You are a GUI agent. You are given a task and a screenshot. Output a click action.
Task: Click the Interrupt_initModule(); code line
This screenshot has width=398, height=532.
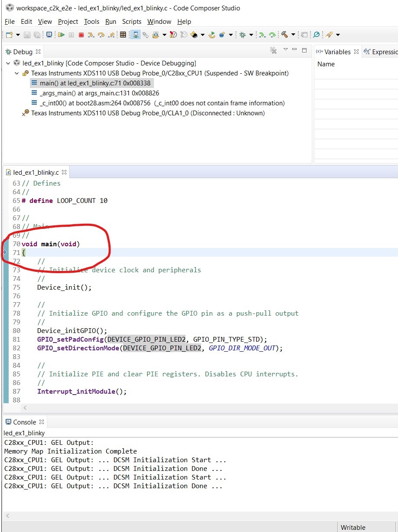[x=82, y=391]
